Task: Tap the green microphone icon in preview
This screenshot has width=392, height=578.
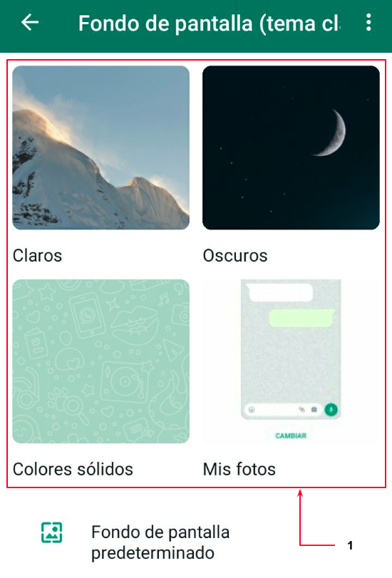Action: pos(331,410)
